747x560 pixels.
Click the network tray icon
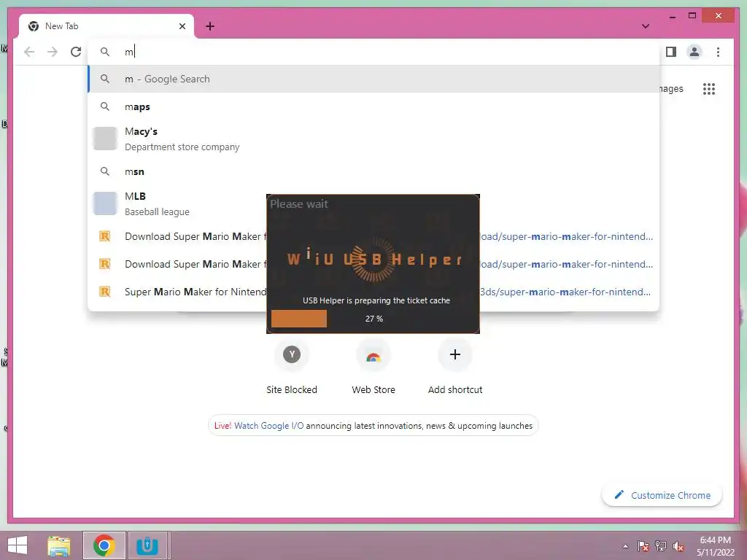661,546
